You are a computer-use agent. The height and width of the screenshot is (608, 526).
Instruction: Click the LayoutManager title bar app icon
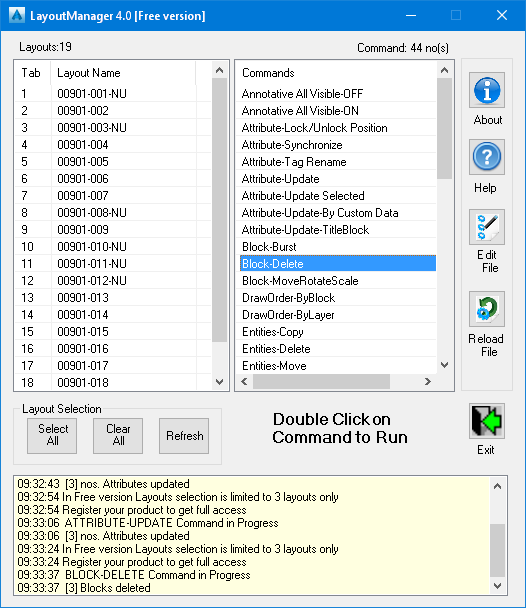pos(17,16)
